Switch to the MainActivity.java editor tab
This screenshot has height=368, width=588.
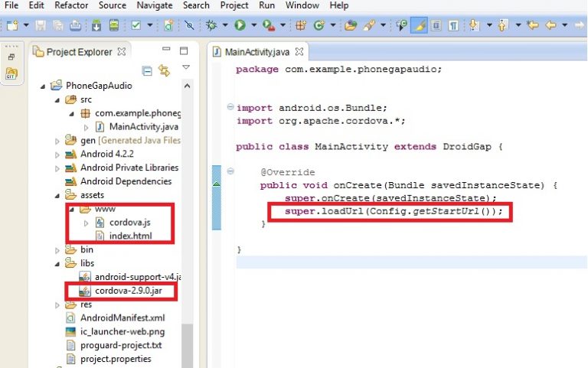[256, 52]
